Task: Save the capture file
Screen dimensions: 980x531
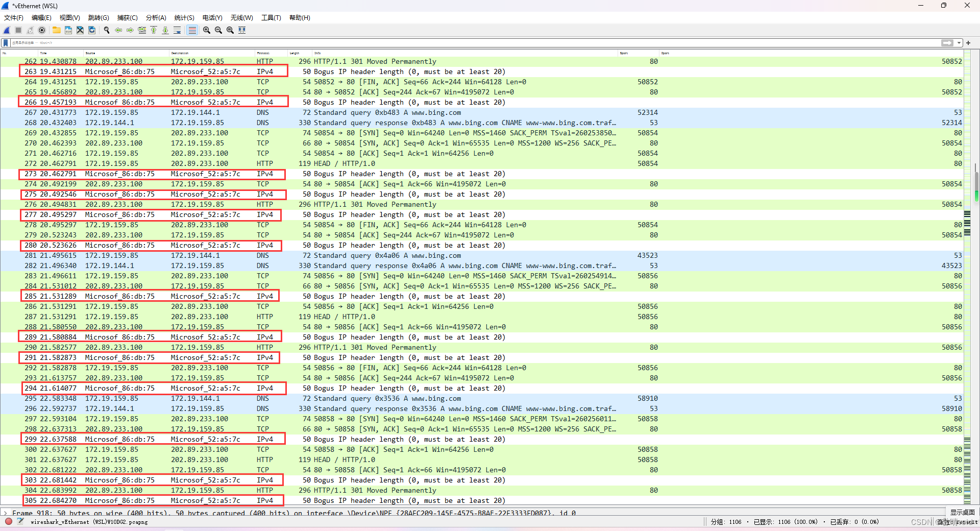Action: click(x=68, y=30)
